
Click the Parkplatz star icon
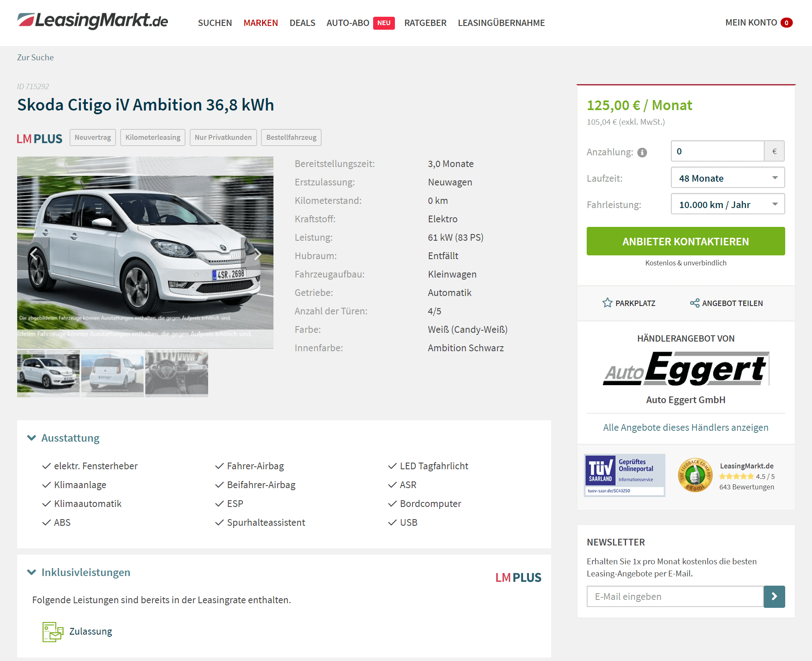[607, 303]
